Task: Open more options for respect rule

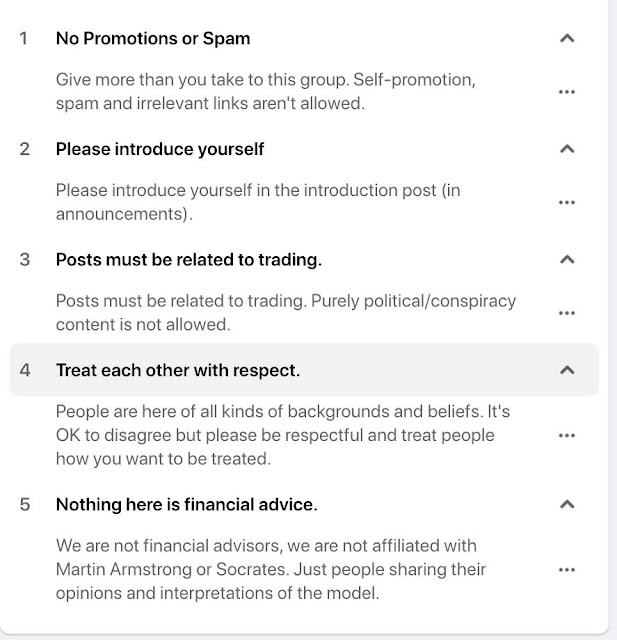Action: pyautogui.click(x=567, y=435)
